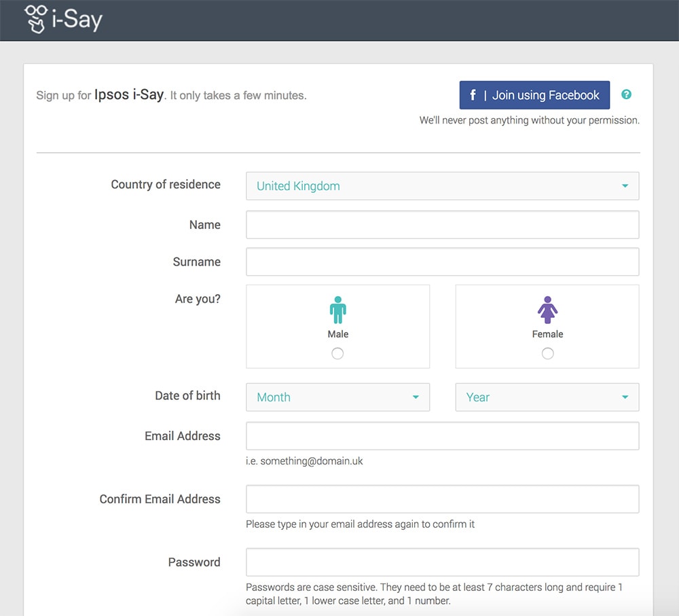
Task: Click the purple Female figure icon
Action: [547, 310]
